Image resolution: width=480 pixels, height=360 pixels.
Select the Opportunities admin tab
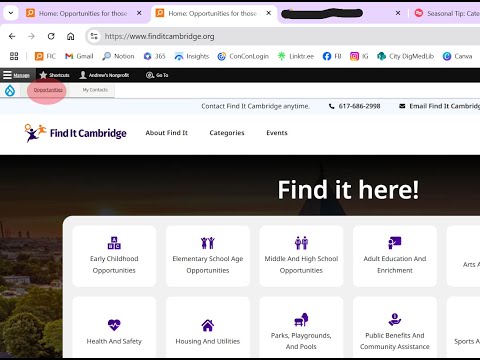coord(48,90)
